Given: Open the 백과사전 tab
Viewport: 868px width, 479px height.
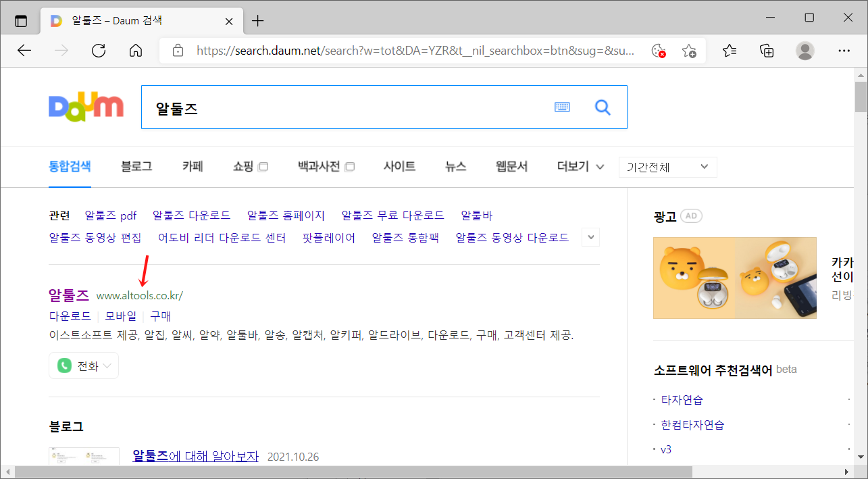Looking at the screenshot, I should [x=319, y=166].
